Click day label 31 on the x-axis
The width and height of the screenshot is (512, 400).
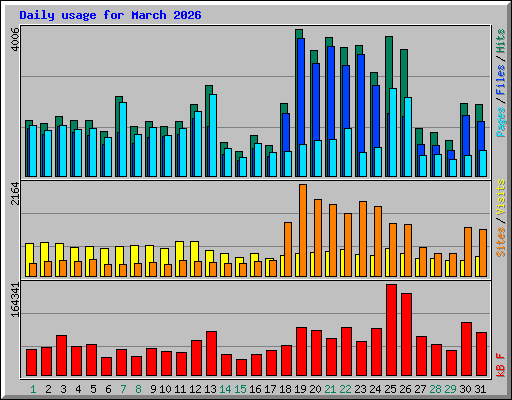coord(480,389)
